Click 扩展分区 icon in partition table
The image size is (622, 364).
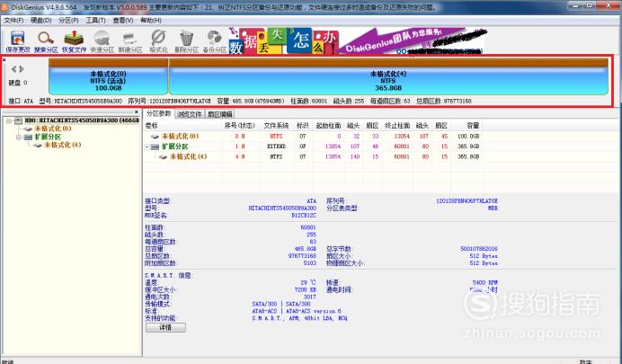click(155, 146)
